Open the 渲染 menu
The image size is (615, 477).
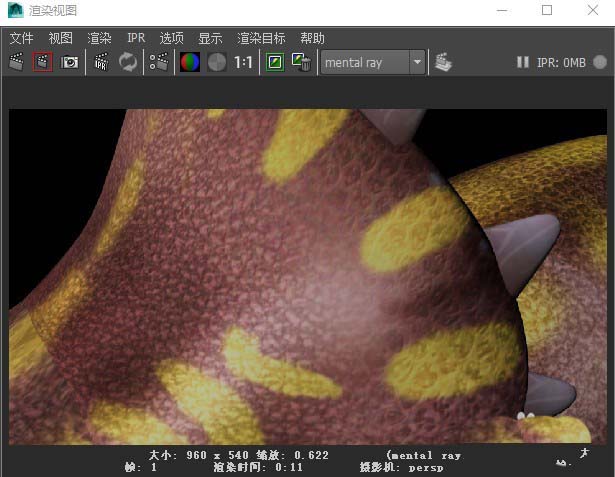pos(99,38)
